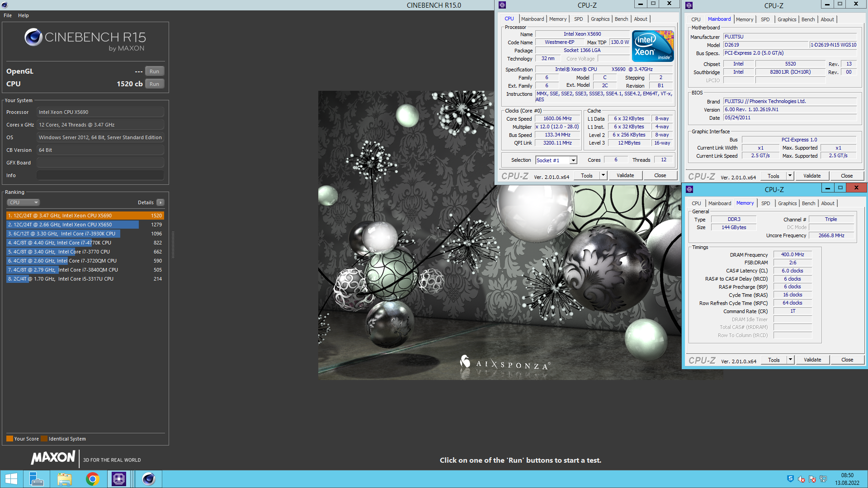Viewport: 868px width, 488px height.
Task: Switch to Memory tab in CPU-Z CPU window
Action: 557,19
